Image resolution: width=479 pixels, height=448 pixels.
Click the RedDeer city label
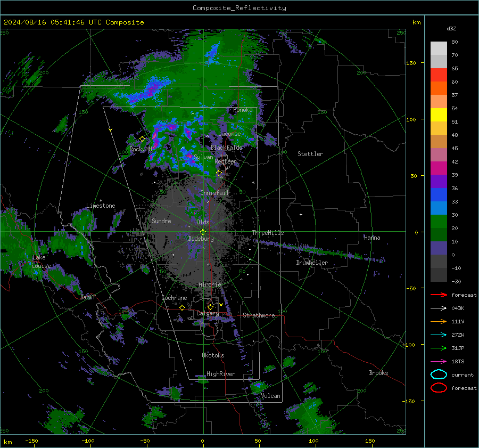click(226, 161)
